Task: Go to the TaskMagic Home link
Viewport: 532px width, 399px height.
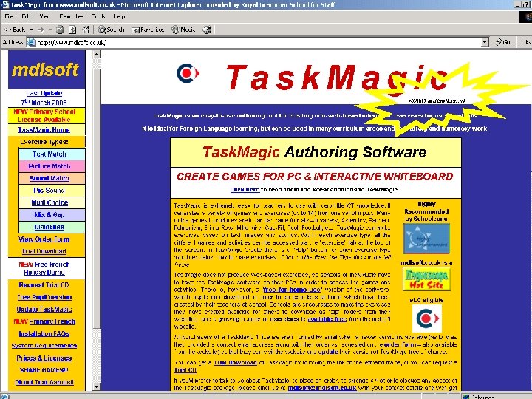Action: (44, 129)
